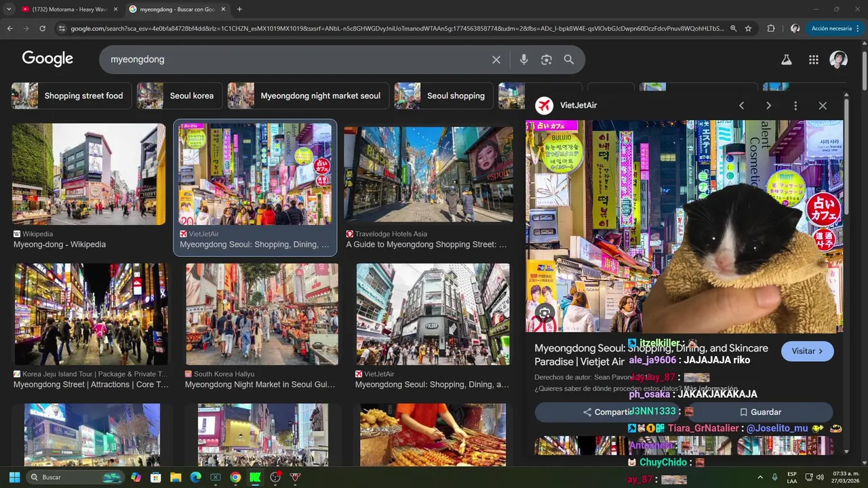Switch to the Motorama - Heavy Wave tab

click(x=68, y=9)
